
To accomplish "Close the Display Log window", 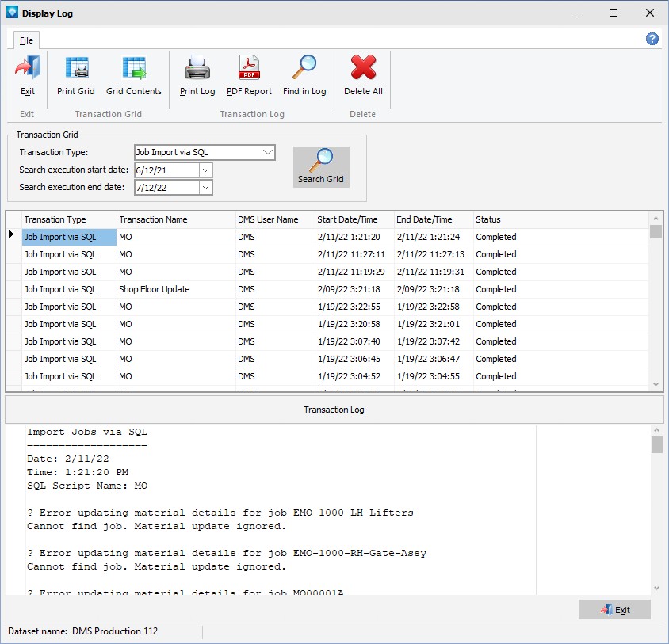I will coord(650,13).
